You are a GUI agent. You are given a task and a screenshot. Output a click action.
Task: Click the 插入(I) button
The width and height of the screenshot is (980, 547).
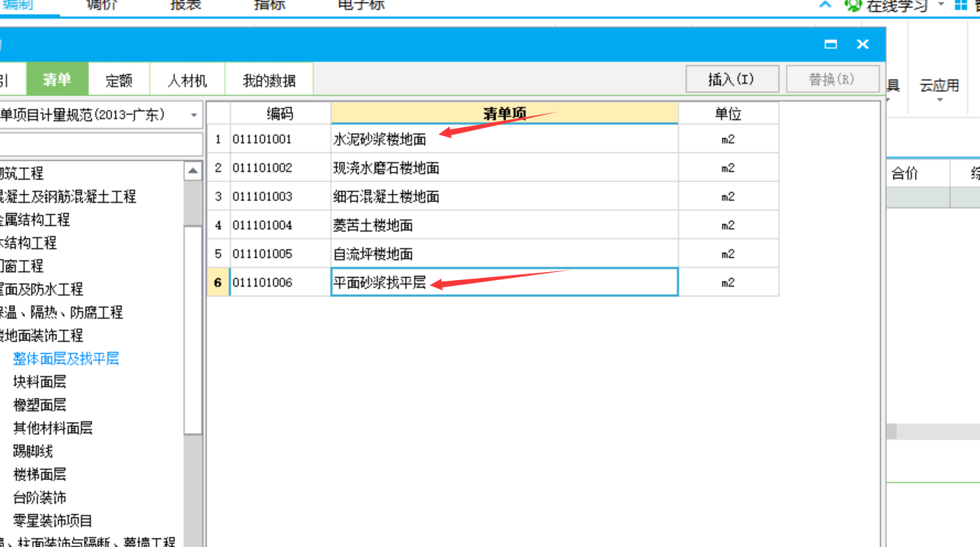pyautogui.click(x=732, y=79)
